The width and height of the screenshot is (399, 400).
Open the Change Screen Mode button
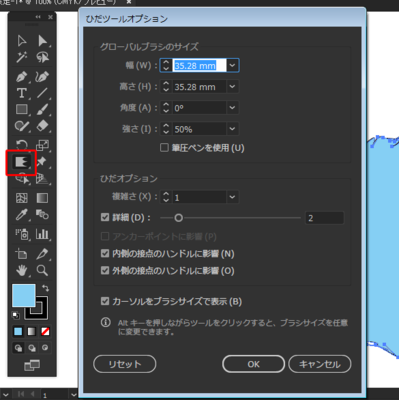tap(32, 365)
